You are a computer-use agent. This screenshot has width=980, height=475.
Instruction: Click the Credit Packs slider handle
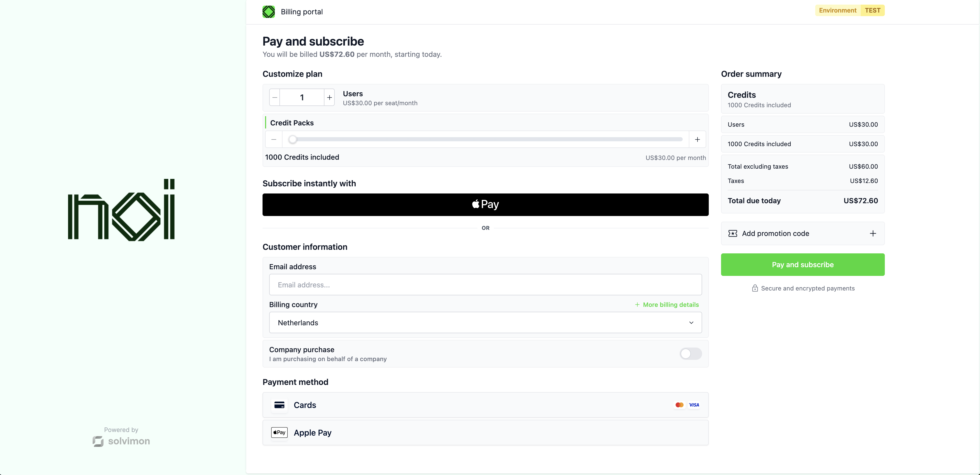[292, 140]
